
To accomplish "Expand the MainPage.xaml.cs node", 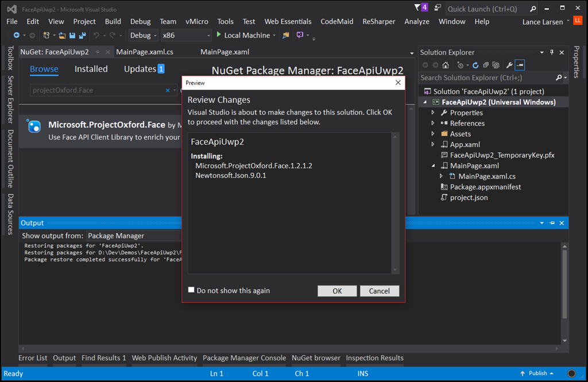I will (x=442, y=176).
